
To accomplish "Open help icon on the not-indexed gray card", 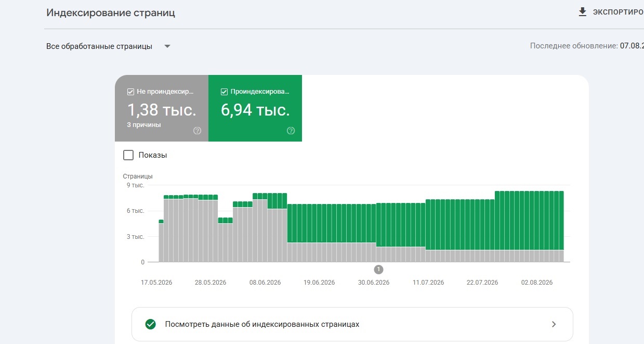I will coord(197,131).
